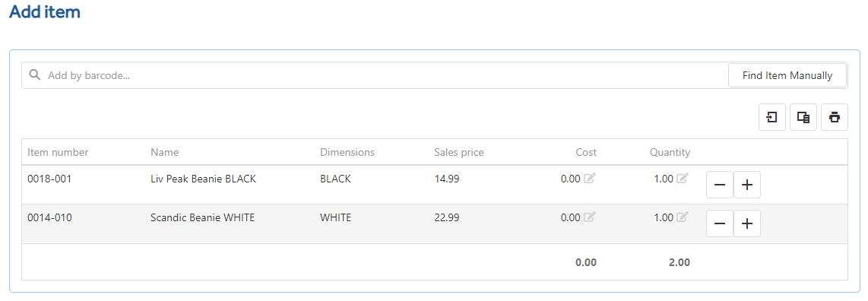Click the Dimensions column header
The height and width of the screenshot is (301, 868).
(x=347, y=152)
